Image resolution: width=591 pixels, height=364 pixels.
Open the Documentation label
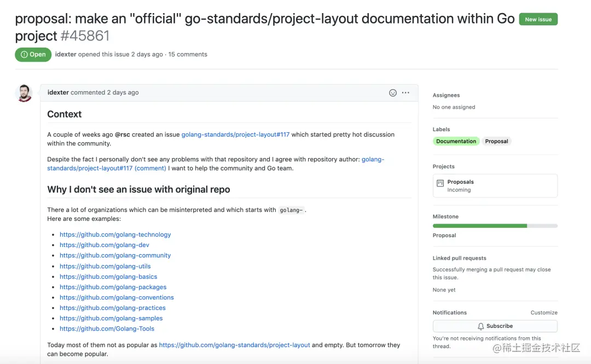[x=456, y=141]
